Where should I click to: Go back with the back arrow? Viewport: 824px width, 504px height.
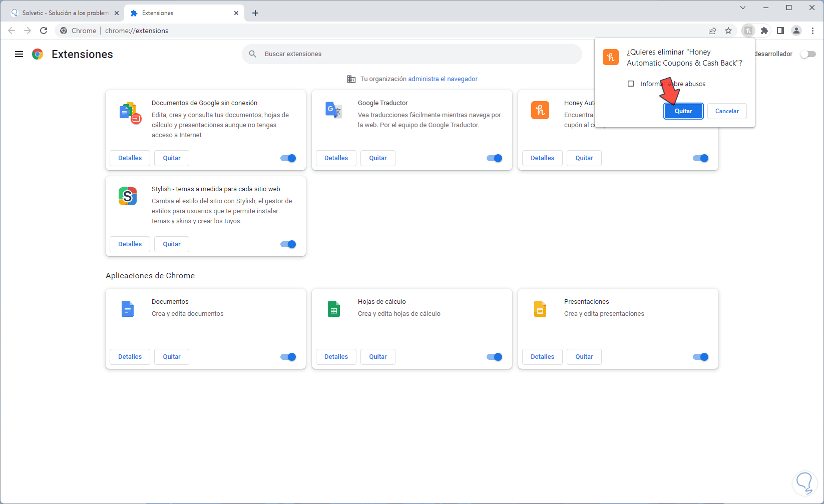click(12, 31)
